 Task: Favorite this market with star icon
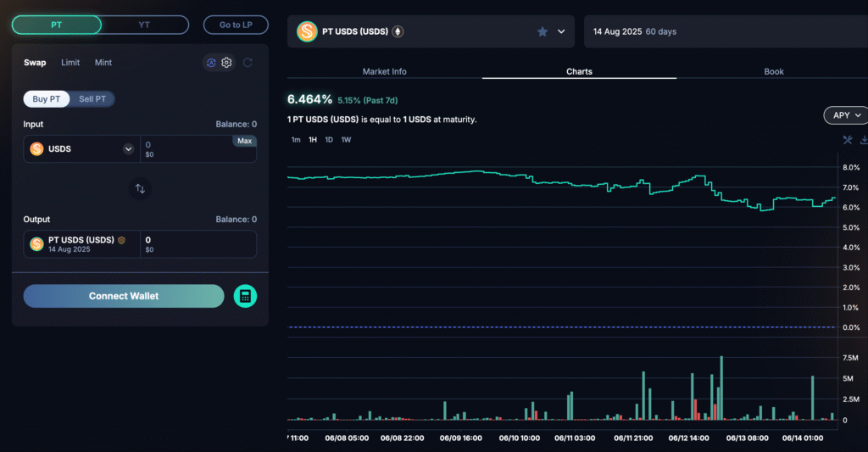[x=542, y=31]
